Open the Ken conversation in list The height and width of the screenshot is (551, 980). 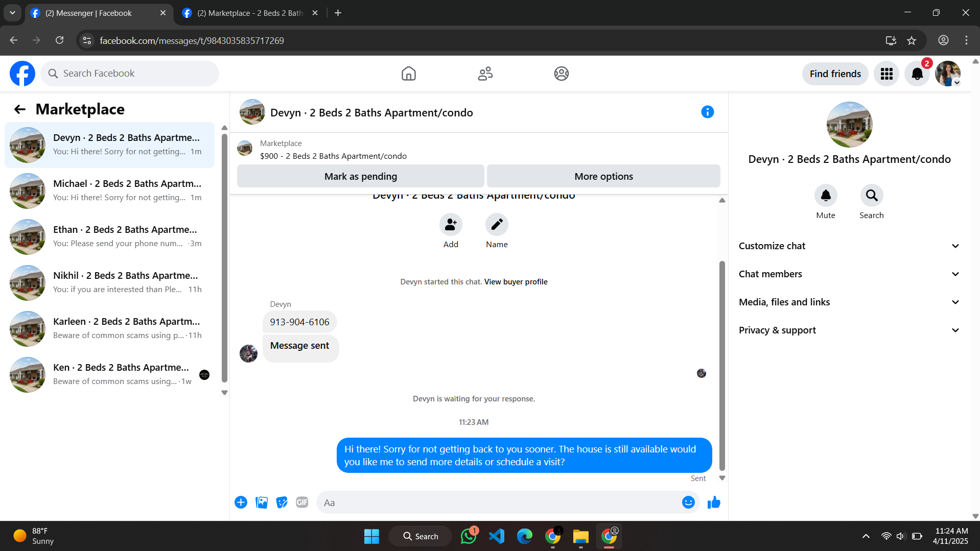tap(110, 375)
